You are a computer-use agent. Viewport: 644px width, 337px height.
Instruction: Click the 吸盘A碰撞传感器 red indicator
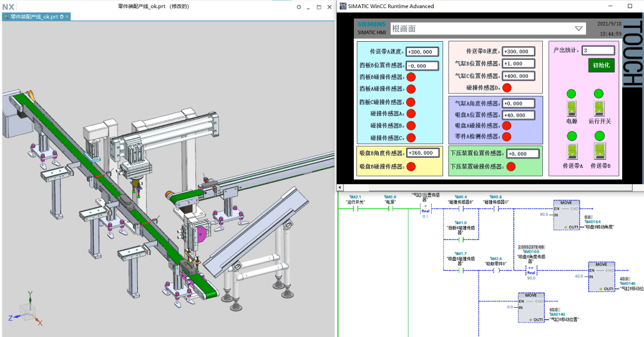click(x=507, y=126)
